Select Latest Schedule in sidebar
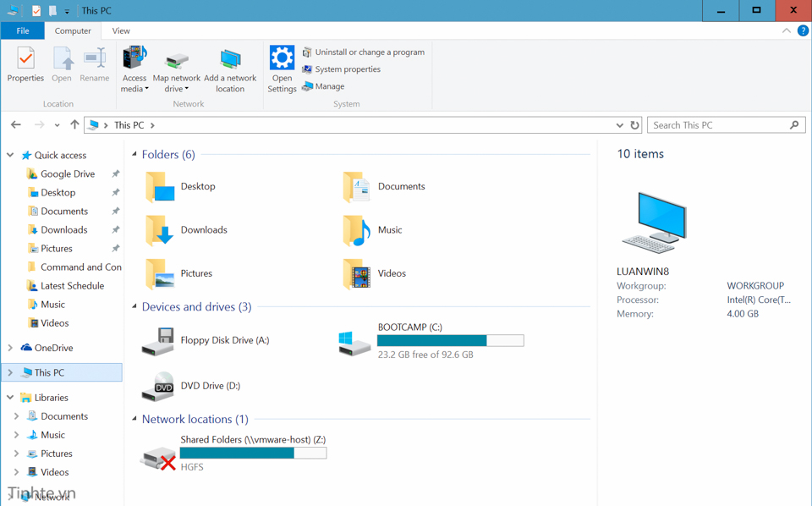The image size is (812, 506). [x=72, y=286]
